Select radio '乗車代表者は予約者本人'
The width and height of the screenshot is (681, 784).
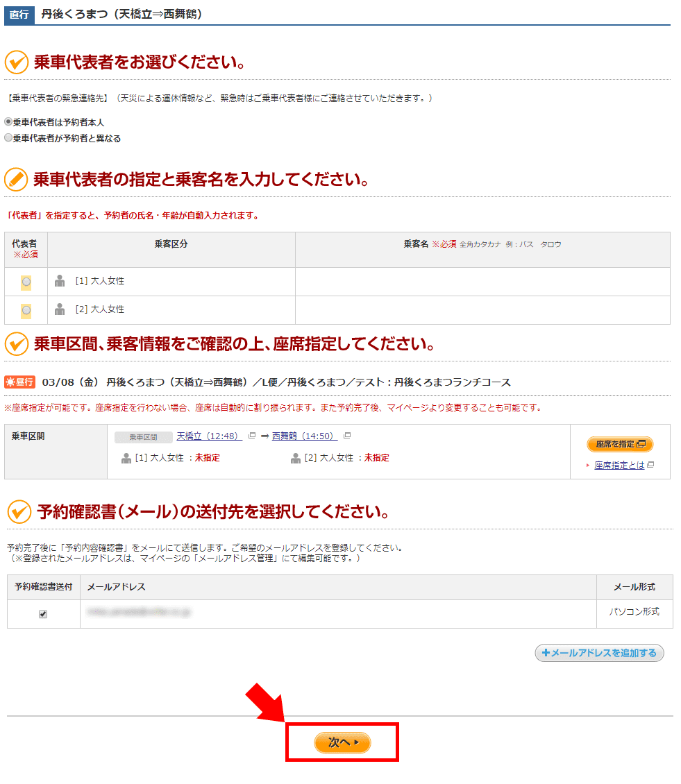coord(9,121)
